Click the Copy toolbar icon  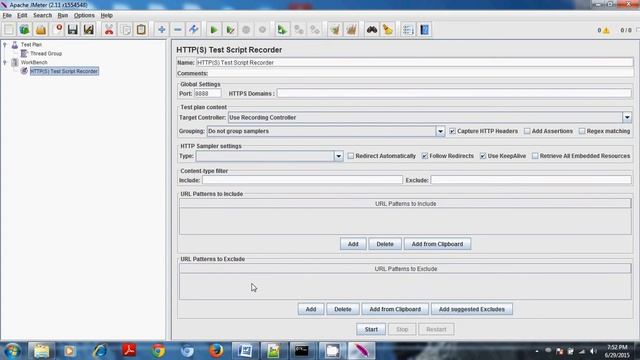click(126, 29)
